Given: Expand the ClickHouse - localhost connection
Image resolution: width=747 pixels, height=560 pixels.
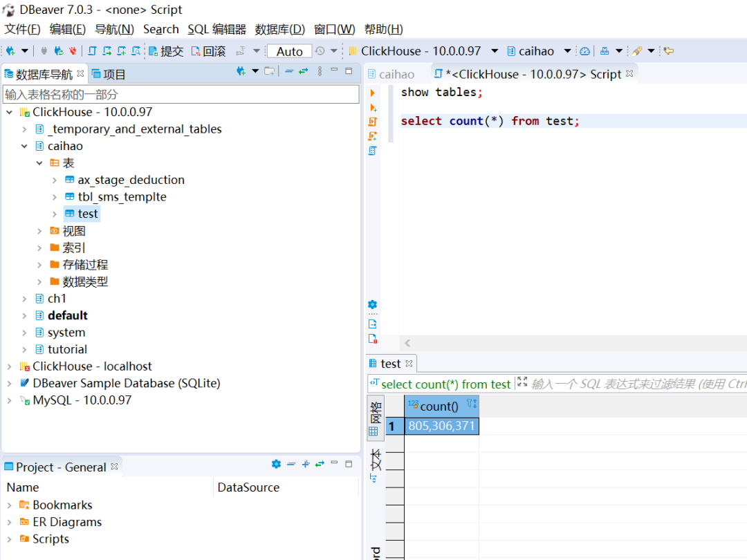Looking at the screenshot, I should pos(10,366).
